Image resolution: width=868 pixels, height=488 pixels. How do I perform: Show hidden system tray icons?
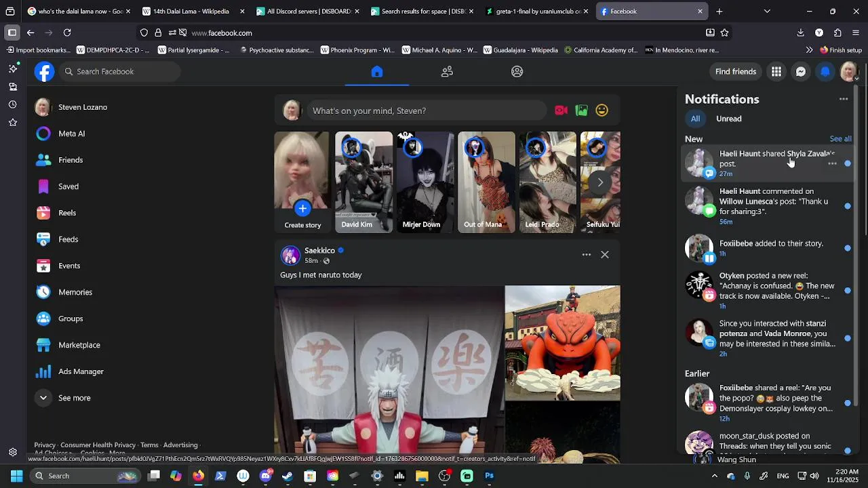pos(714,476)
